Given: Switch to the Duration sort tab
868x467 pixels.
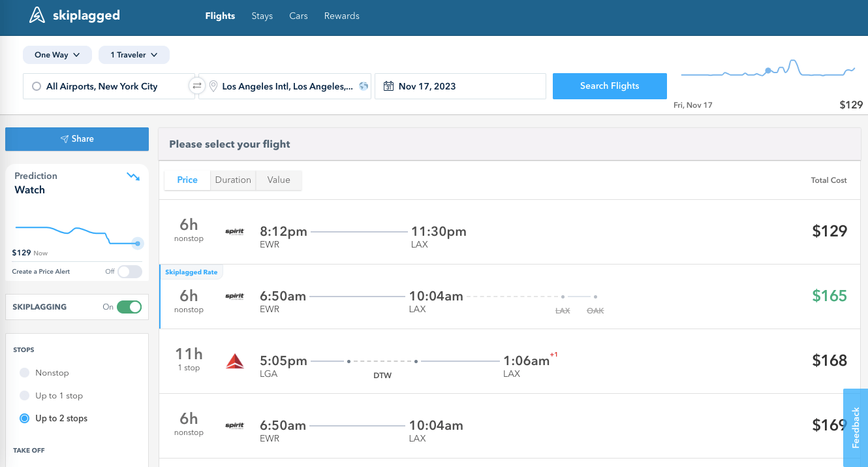Looking at the screenshot, I should [x=233, y=180].
